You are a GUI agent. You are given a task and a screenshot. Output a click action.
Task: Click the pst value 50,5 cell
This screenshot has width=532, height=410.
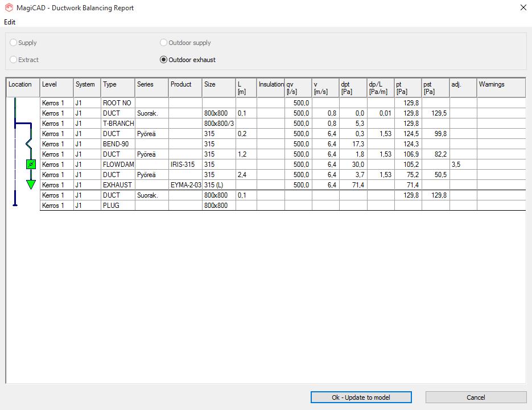pyautogui.click(x=436, y=175)
